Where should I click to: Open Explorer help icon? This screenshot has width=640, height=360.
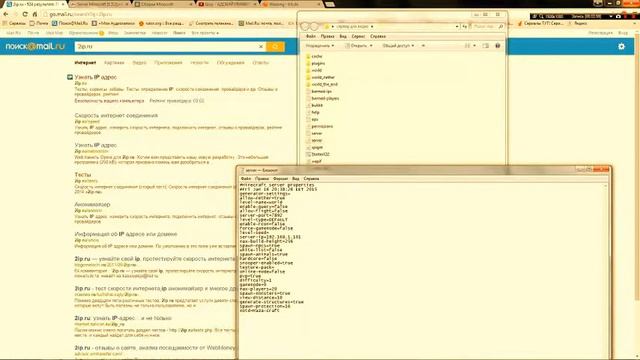click(x=498, y=46)
